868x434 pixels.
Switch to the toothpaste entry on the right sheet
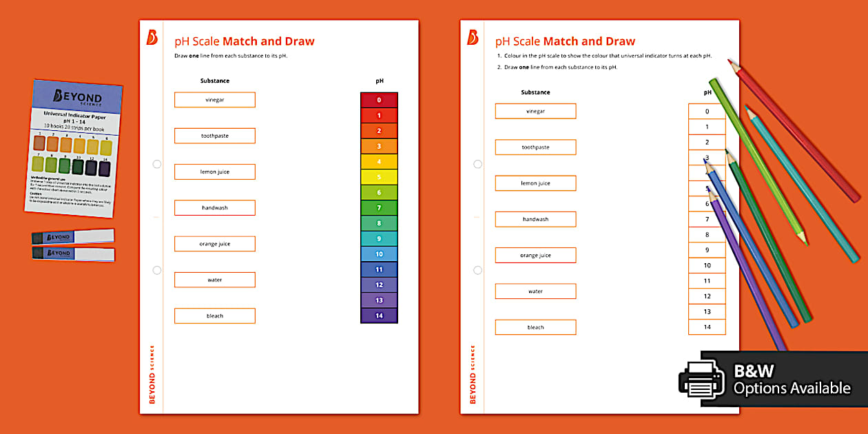point(535,147)
